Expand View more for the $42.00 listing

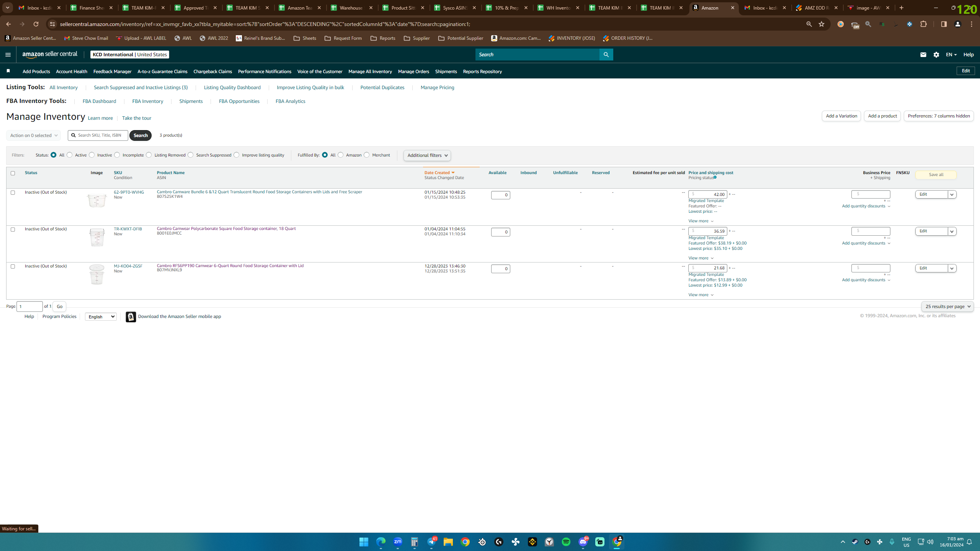point(701,221)
